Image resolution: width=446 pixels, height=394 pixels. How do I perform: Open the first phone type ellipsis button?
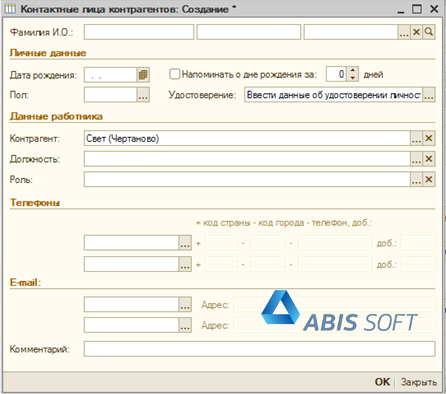click(x=185, y=243)
